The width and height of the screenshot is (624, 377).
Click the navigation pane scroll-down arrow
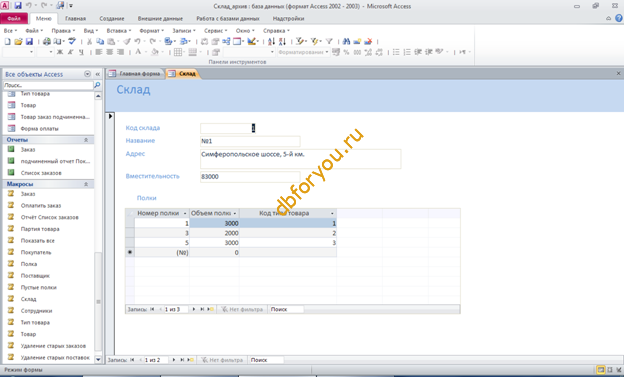tap(98, 359)
